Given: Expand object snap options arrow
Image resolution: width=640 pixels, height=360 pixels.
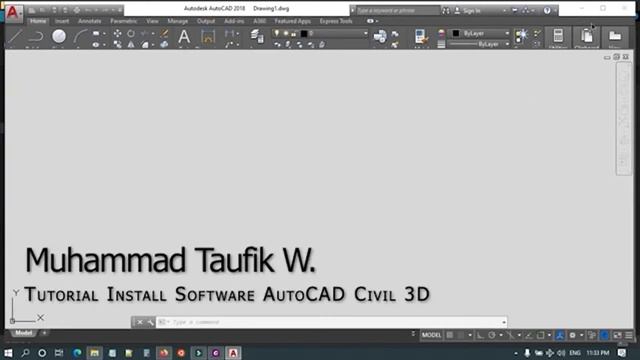Looking at the screenshot, I should point(549,335).
